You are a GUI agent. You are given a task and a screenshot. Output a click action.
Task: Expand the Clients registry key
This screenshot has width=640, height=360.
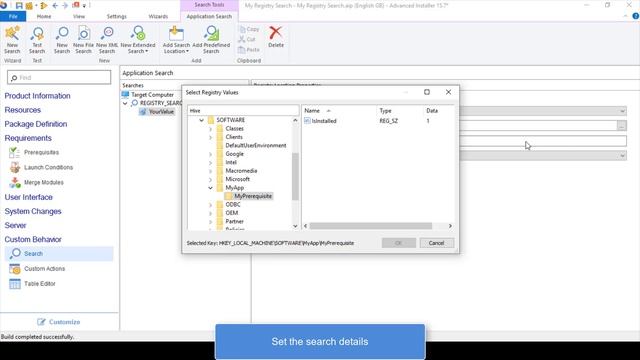pos(211,137)
